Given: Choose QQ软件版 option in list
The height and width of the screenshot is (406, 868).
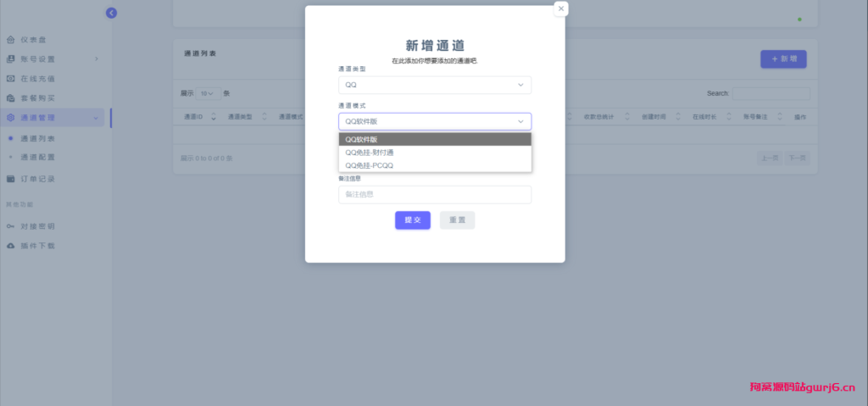Looking at the screenshot, I should point(435,140).
